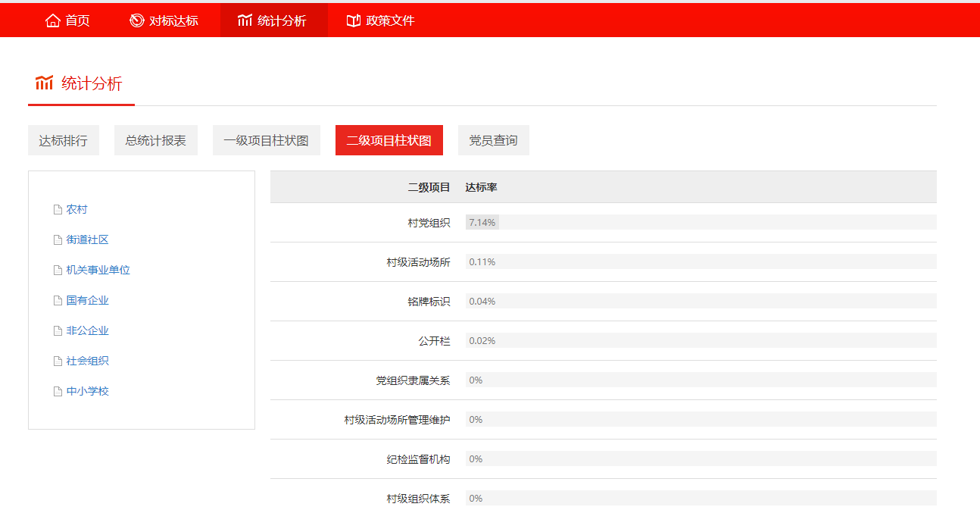Switch to 总统计报表 tab
Image resolution: width=980 pixels, height=510 pixels.
tap(156, 140)
